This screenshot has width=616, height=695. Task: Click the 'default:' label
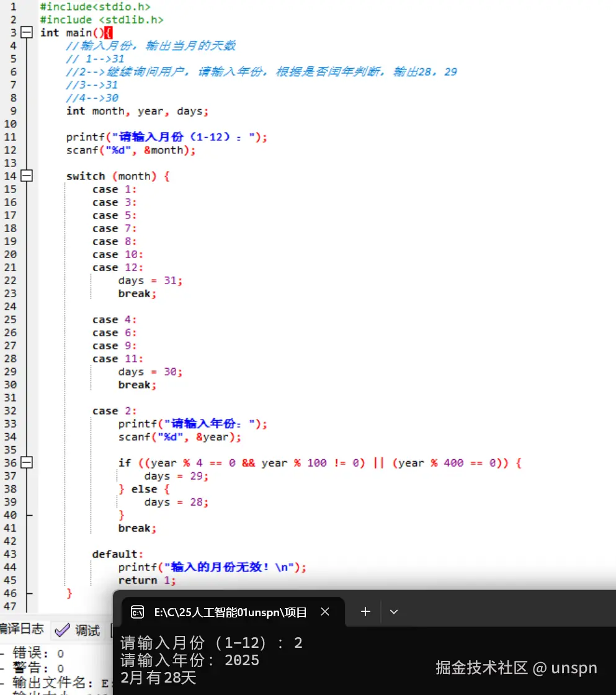[x=117, y=554]
